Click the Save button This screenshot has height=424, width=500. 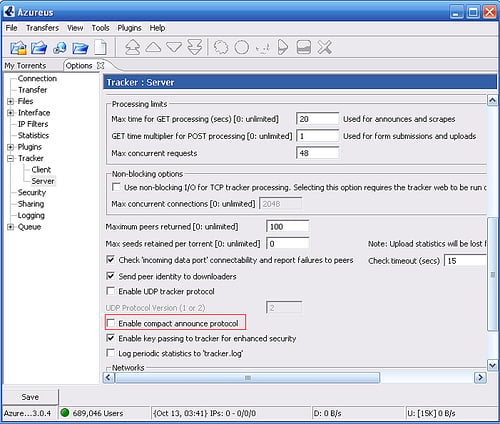tap(30, 397)
